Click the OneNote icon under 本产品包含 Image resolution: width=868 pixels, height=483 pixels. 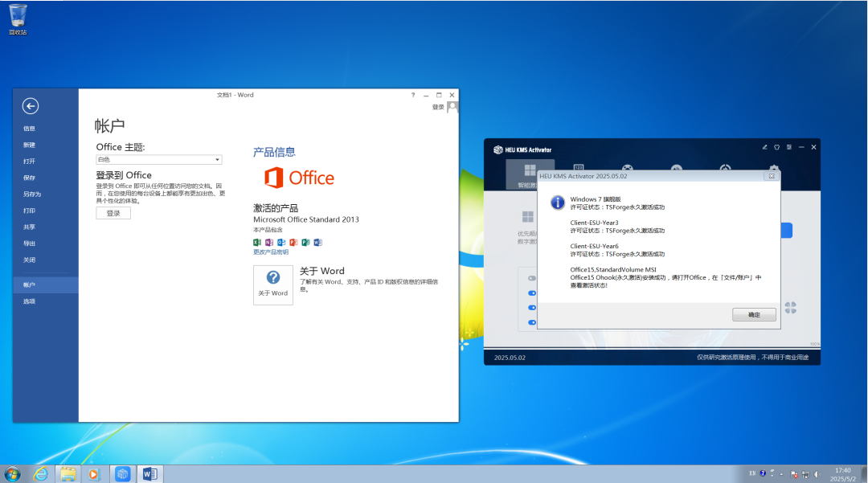click(269, 243)
